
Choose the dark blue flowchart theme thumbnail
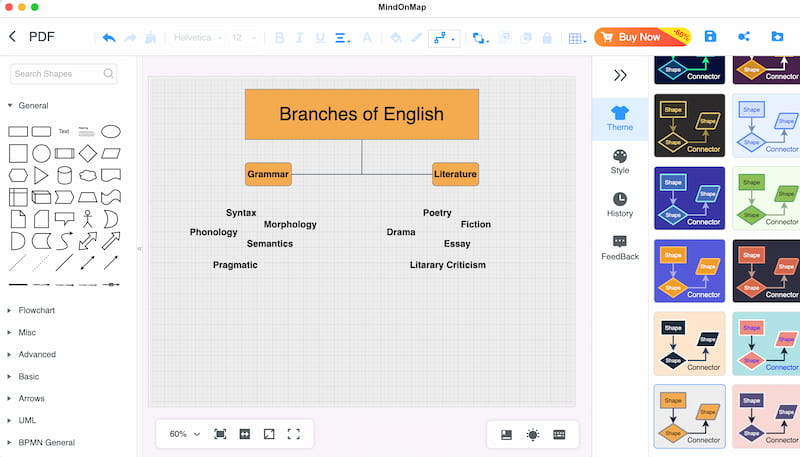tap(689, 198)
